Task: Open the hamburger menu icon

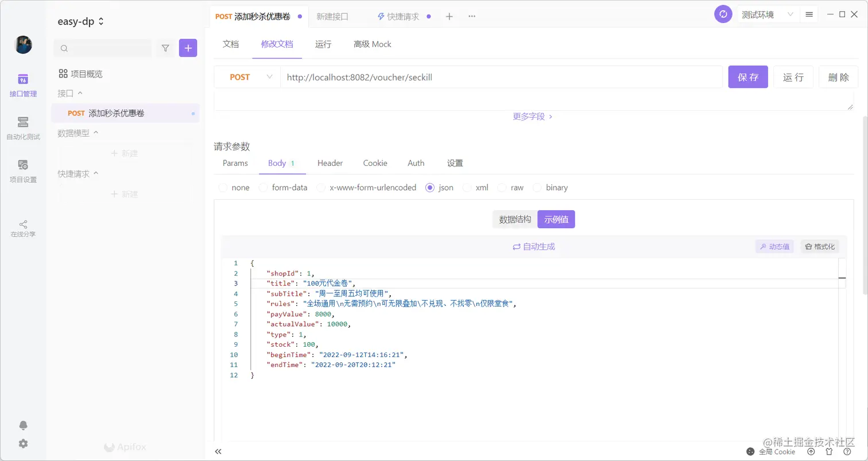Action: click(809, 14)
